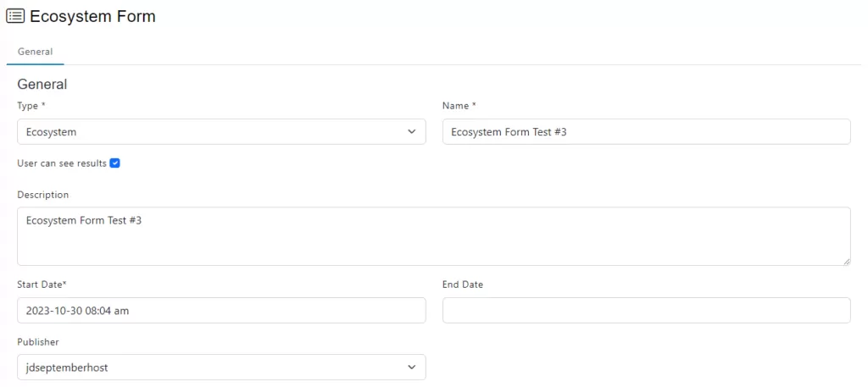Click the 'Type *' field label
868x387 pixels.
point(31,106)
